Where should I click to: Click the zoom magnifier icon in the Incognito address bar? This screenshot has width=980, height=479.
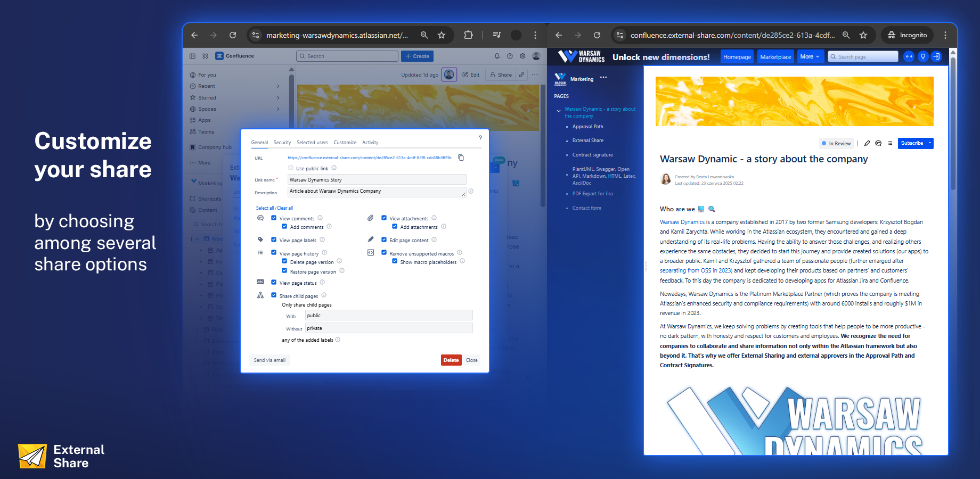(x=846, y=35)
